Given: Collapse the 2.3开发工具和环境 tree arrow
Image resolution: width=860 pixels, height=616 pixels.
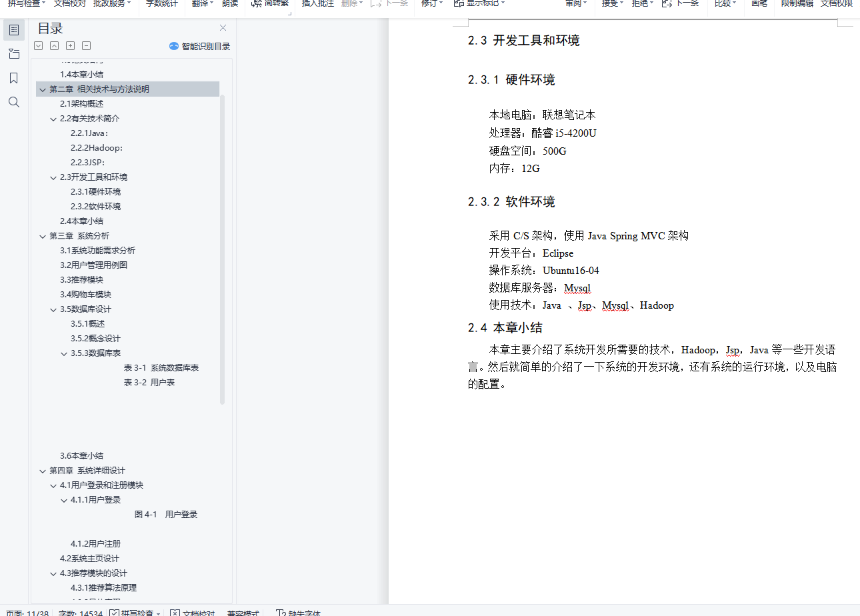Looking at the screenshot, I should coord(53,177).
